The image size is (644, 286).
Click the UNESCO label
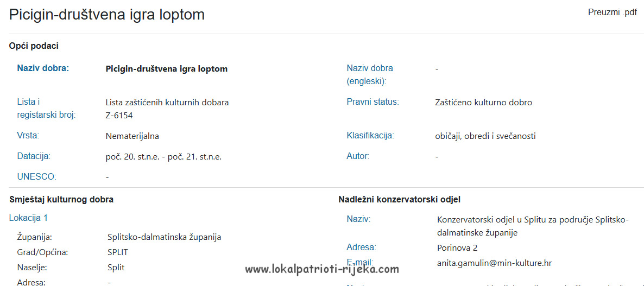(x=36, y=176)
